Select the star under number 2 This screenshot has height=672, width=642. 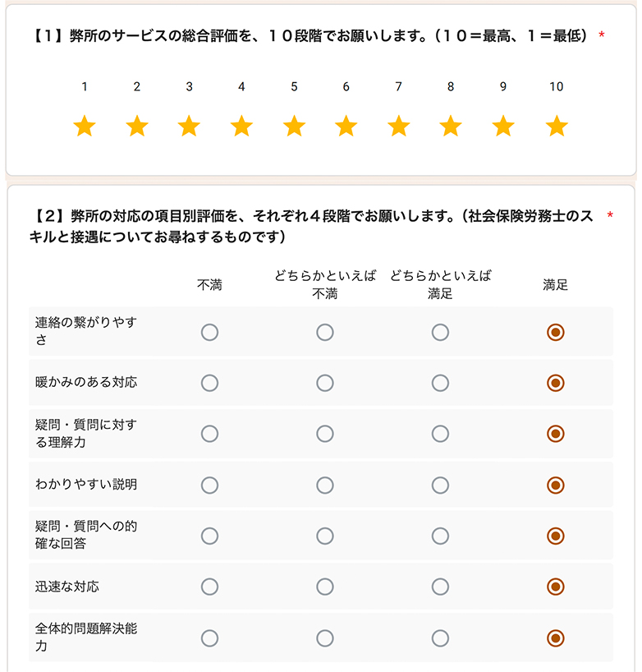(137, 126)
